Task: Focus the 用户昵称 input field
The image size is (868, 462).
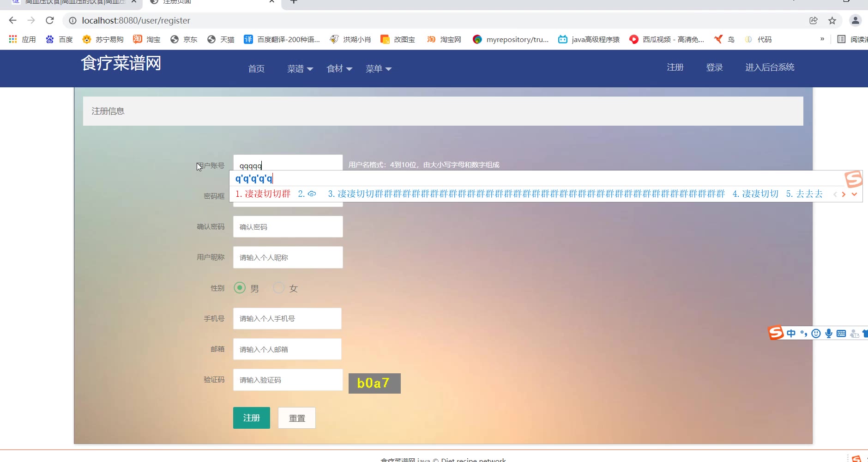Action: (288, 257)
